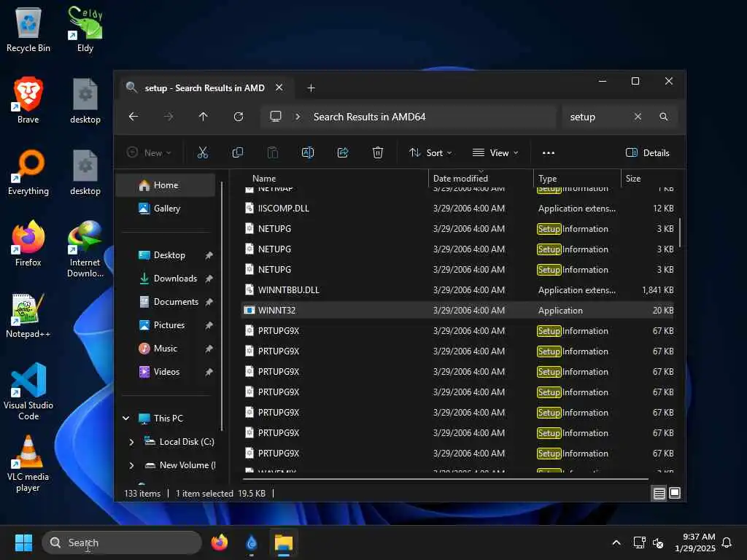This screenshot has width=747, height=560.
Task: Select the Recycle Bin desktop icon
Action: coord(28,29)
